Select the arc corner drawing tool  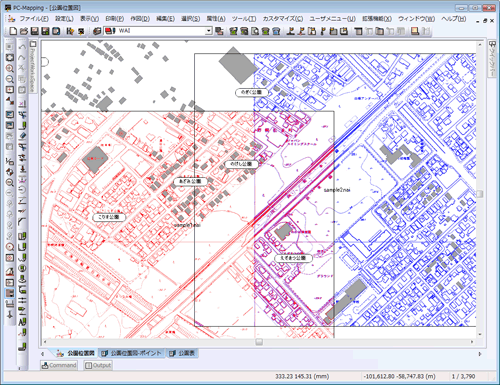point(22,222)
